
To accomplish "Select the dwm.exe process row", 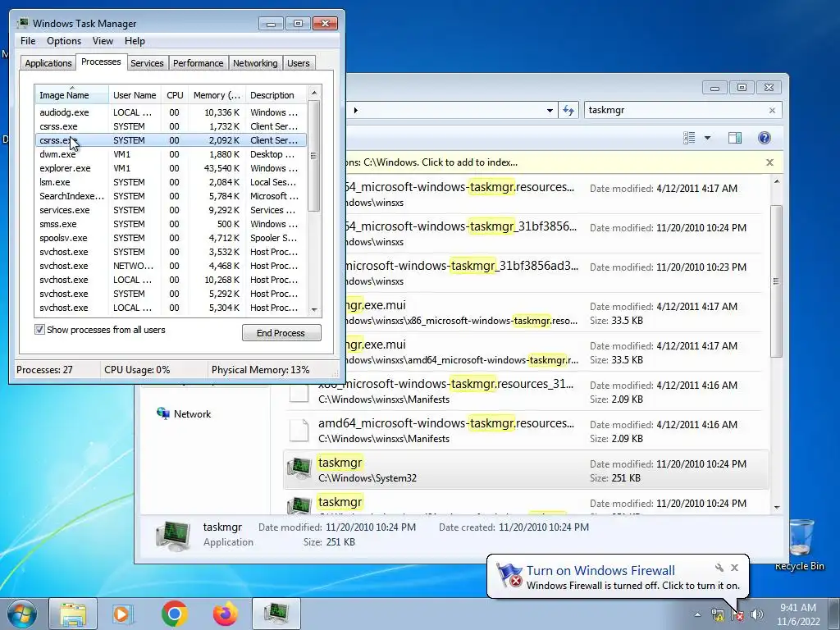I will pos(171,154).
